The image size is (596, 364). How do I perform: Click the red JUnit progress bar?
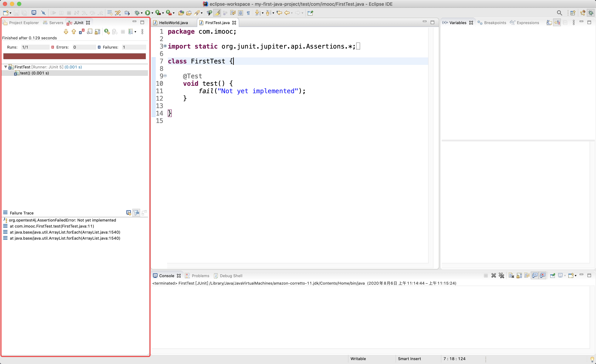coord(74,56)
